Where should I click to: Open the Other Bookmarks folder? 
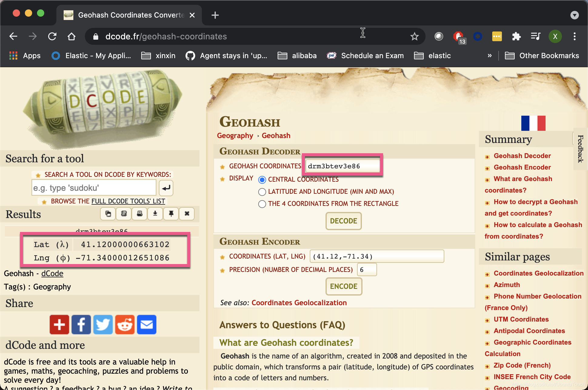pyautogui.click(x=542, y=56)
